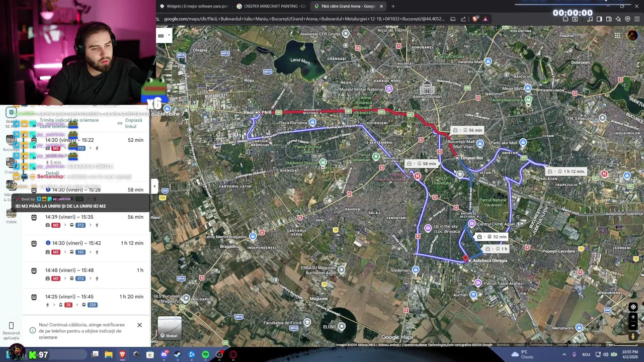Open the Google apps grid icon

617,36
